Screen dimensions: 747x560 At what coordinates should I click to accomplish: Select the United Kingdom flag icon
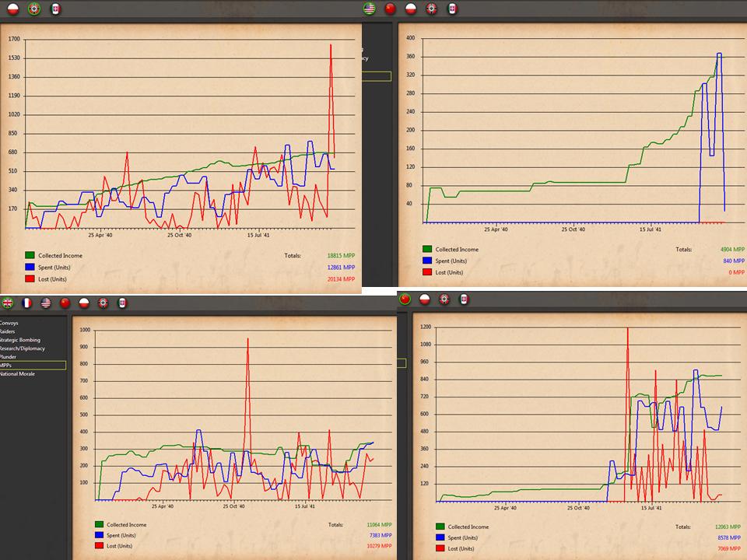(8, 303)
